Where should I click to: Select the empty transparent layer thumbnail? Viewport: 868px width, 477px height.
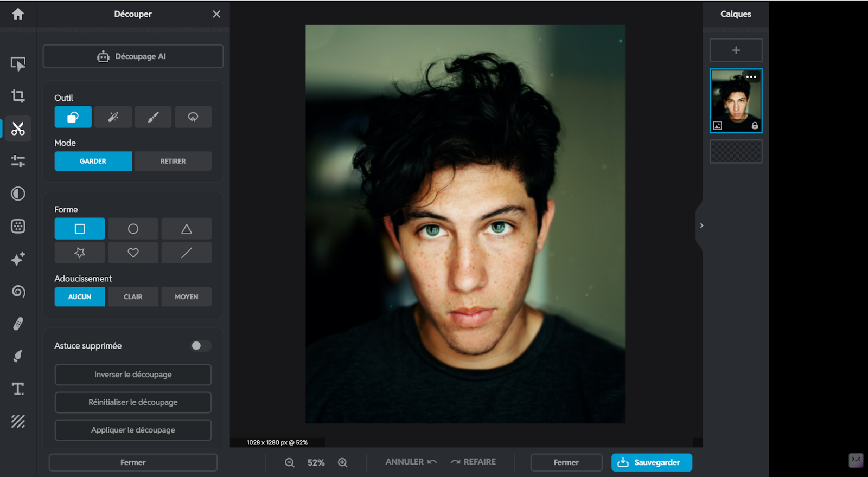click(736, 151)
